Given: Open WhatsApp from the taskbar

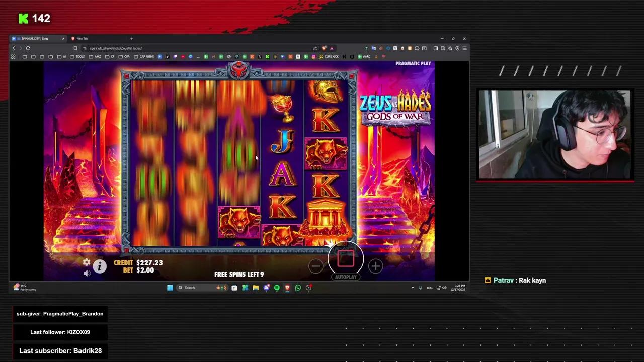Looking at the screenshot, I should (297, 287).
